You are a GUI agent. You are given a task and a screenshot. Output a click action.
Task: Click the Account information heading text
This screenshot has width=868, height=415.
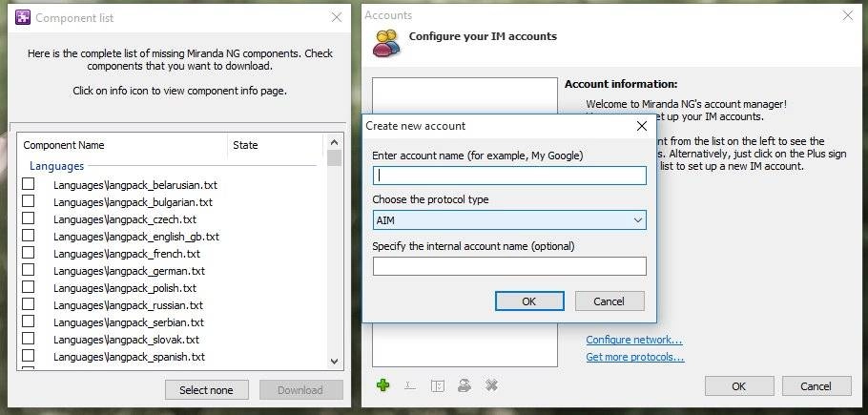point(621,84)
